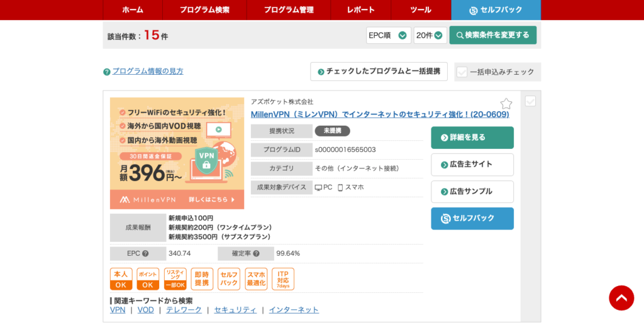The image size is (644, 325).
Task: Open the EPC順 sort dropdown
Action: (x=388, y=35)
